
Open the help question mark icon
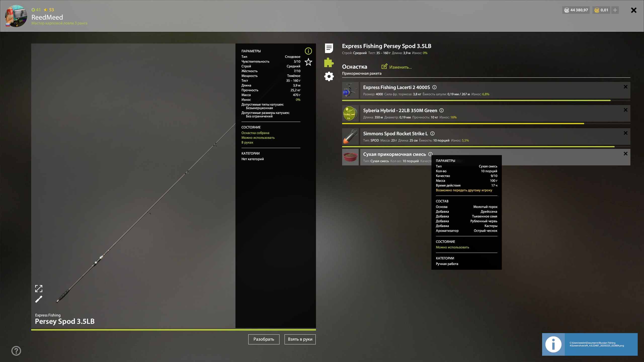point(16,351)
